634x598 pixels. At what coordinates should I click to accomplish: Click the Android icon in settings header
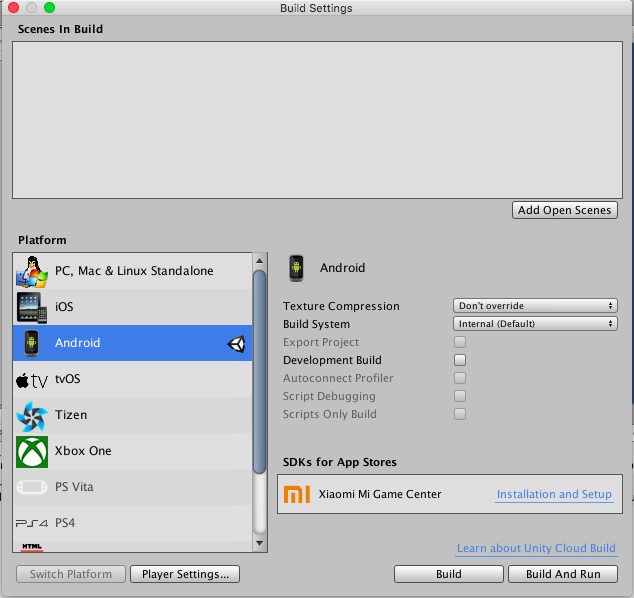296,268
